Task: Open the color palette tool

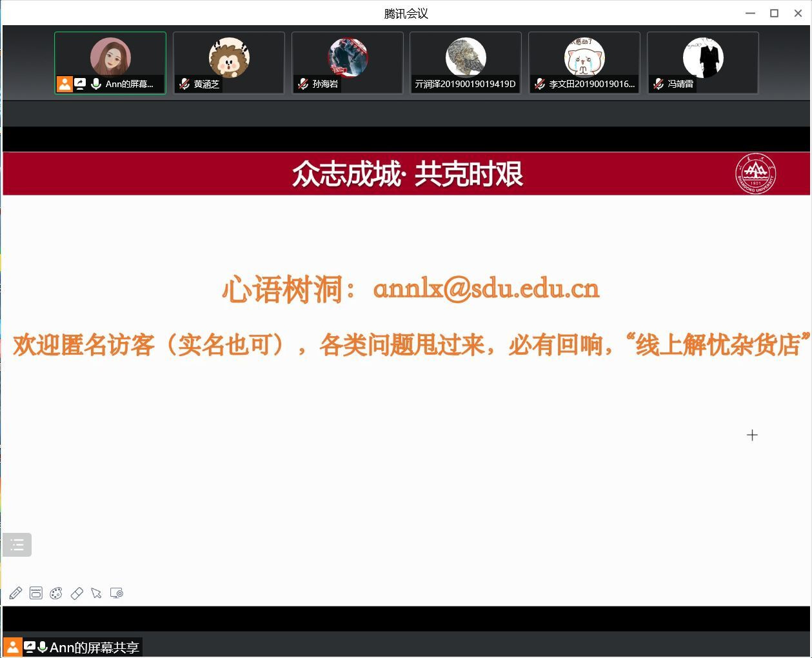Action: [56, 593]
